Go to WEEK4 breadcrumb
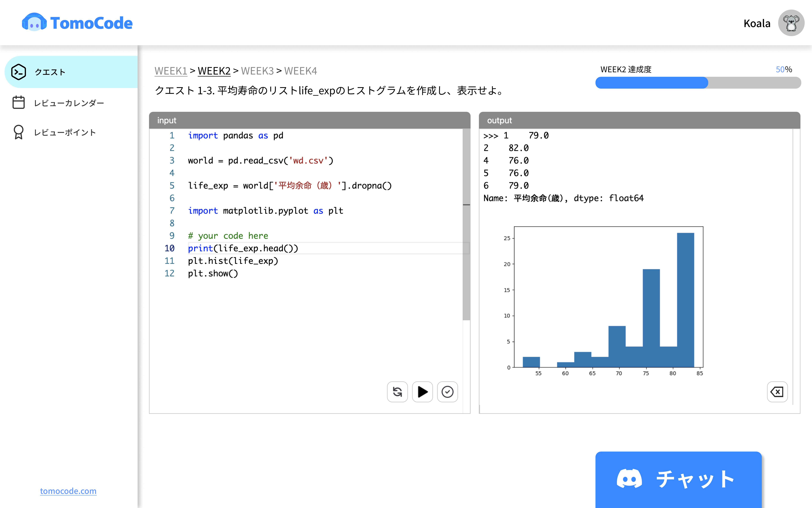The image size is (812, 508). tap(301, 71)
